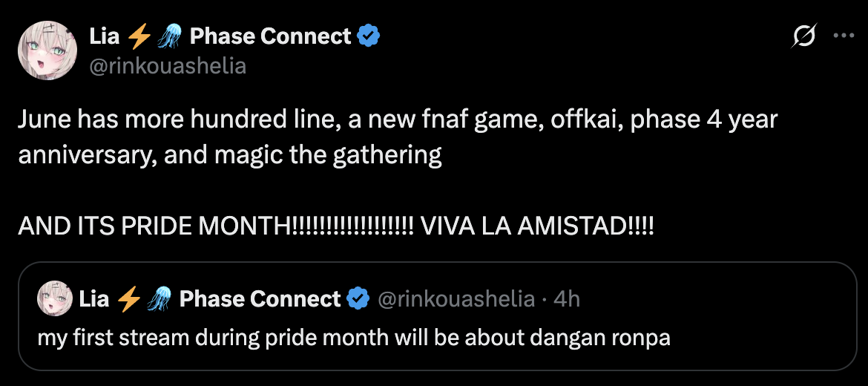Click "Phase Connect" in the quoted post name
The image size is (868, 386).
[x=260, y=299]
